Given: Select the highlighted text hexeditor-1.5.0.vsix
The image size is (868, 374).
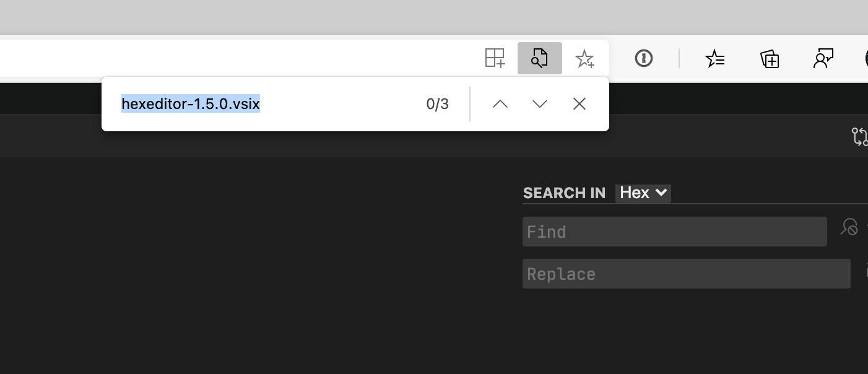Looking at the screenshot, I should pos(191,103).
